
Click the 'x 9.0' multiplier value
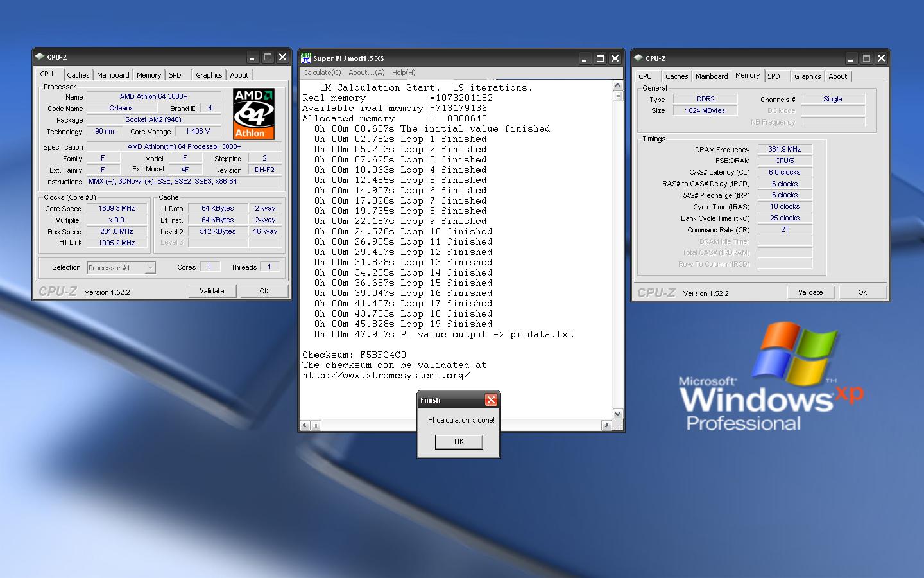[117, 220]
